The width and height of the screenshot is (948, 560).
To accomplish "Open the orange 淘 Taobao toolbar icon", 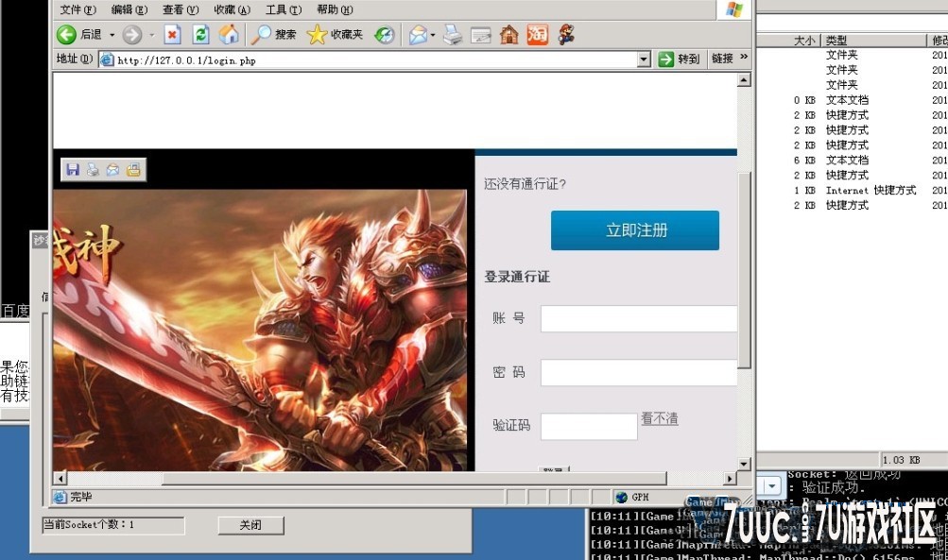I will click(538, 34).
